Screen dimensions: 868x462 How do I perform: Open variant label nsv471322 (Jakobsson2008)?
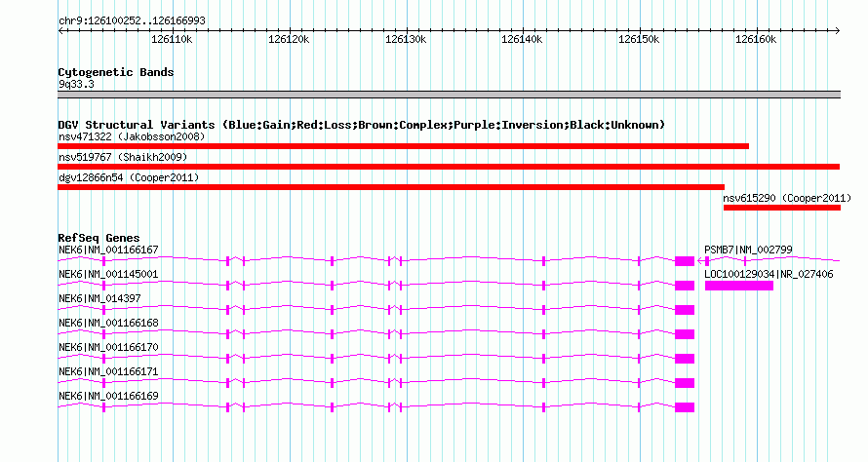[132, 136]
